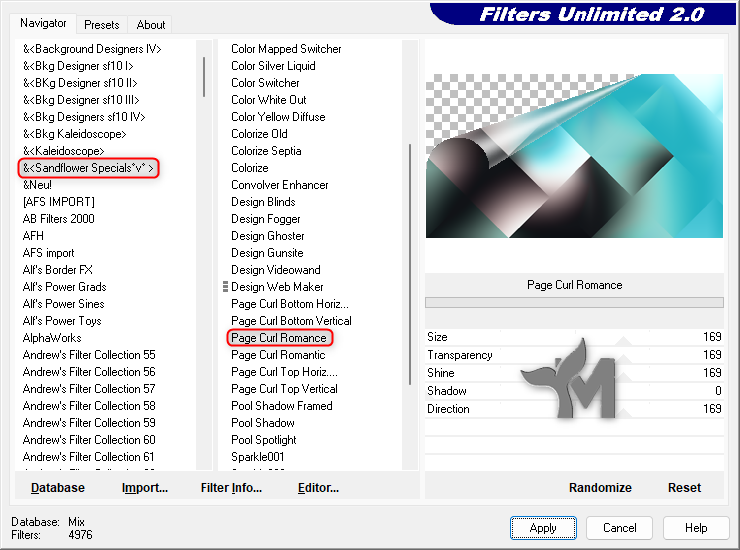
Task: Open Help
Action: coord(696,527)
